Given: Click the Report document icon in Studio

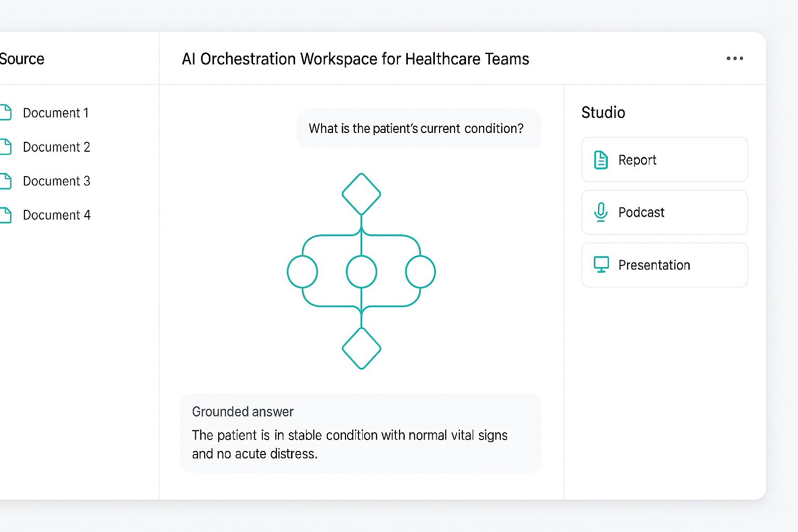Looking at the screenshot, I should 601,160.
